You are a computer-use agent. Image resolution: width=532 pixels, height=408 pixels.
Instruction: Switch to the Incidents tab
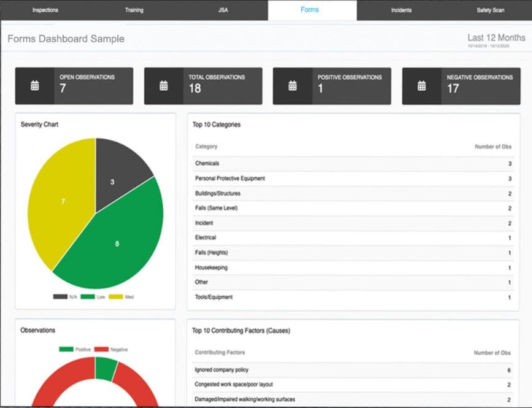401,10
